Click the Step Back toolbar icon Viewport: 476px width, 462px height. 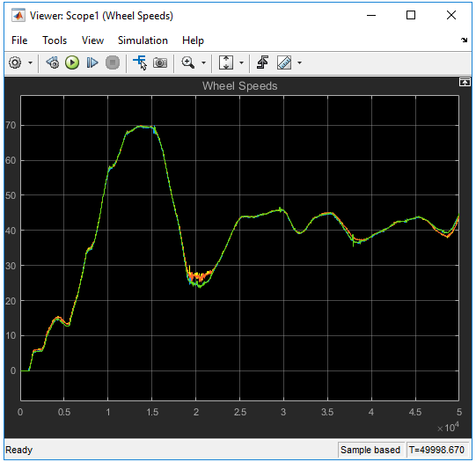pos(53,62)
